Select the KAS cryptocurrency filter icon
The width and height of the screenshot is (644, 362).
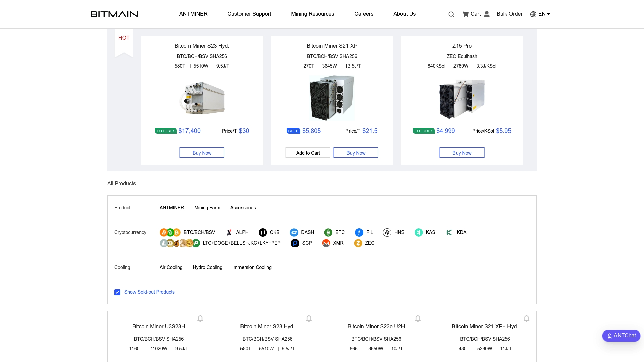(x=418, y=232)
